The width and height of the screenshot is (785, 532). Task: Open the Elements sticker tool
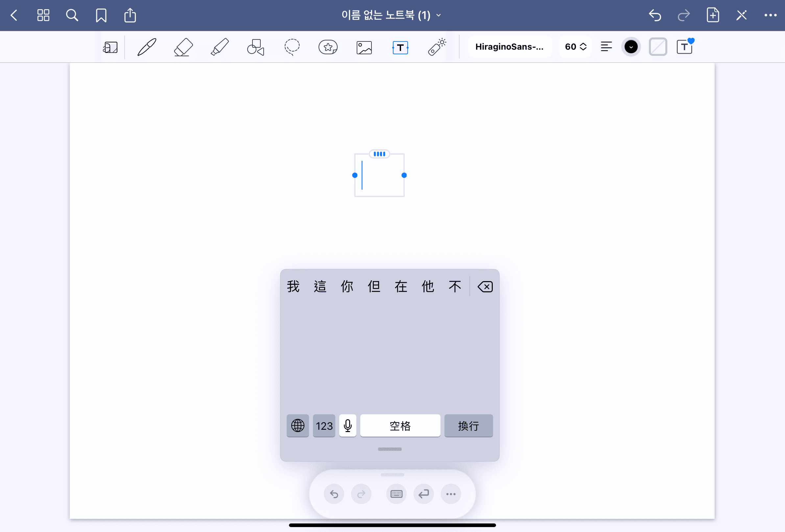pyautogui.click(x=328, y=47)
